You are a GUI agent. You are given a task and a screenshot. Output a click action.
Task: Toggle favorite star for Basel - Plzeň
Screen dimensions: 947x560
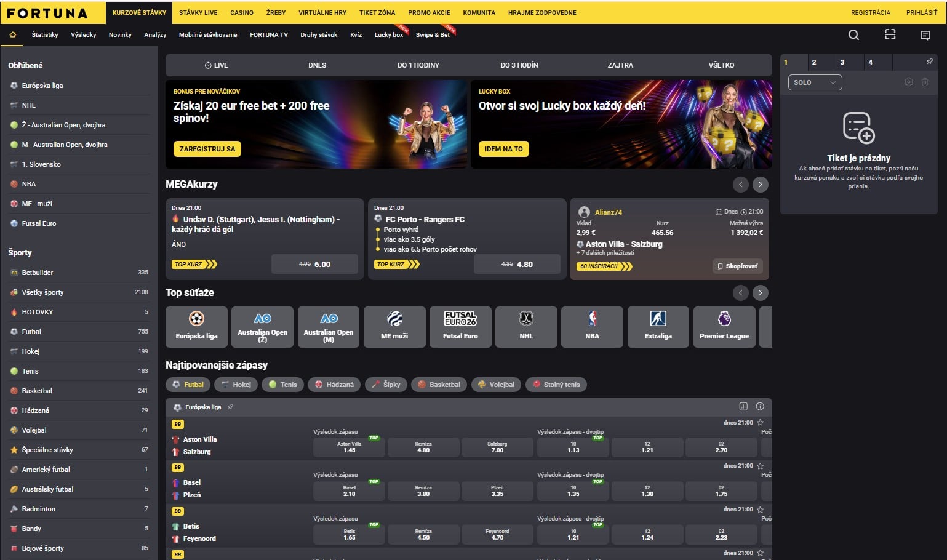pos(761,466)
